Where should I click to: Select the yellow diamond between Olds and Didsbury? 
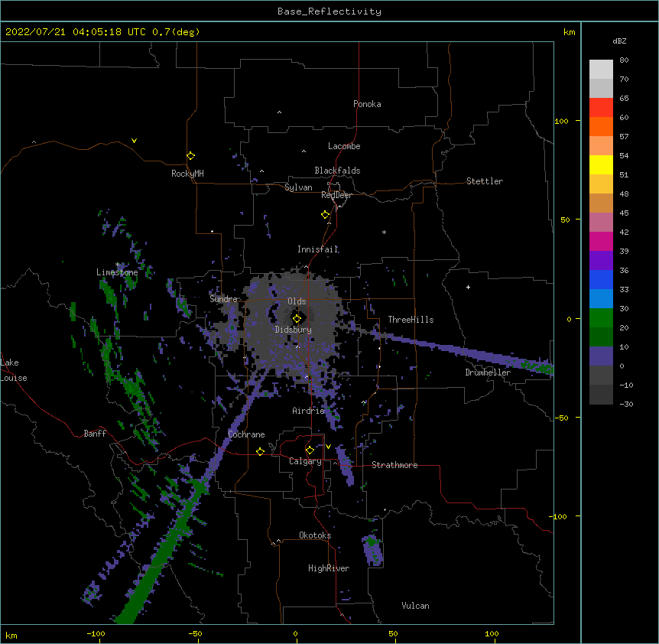point(297,319)
